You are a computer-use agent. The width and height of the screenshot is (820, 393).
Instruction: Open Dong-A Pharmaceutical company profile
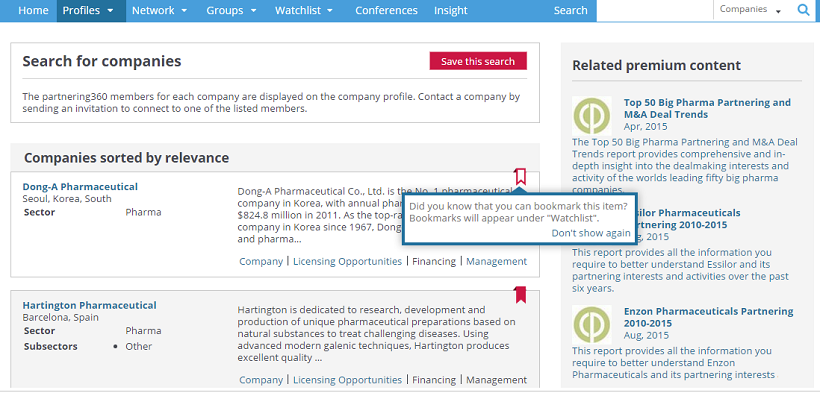pyautogui.click(x=80, y=187)
